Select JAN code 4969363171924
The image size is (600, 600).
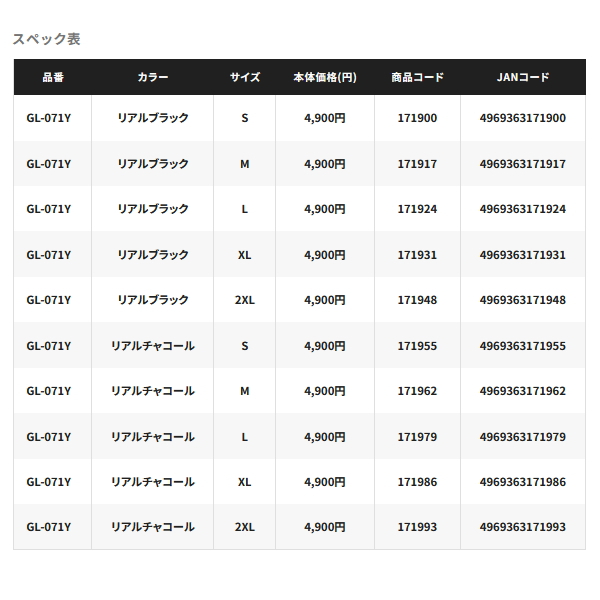click(x=523, y=209)
